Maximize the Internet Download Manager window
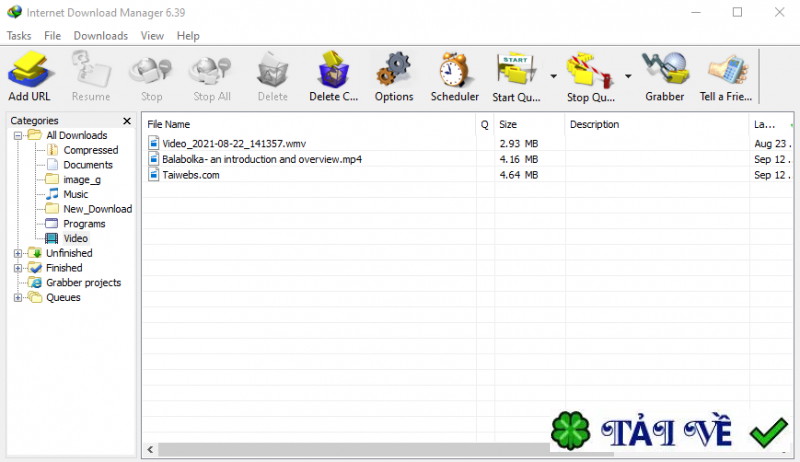Image resolution: width=800 pixels, height=462 pixels. [x=737, y=12]
